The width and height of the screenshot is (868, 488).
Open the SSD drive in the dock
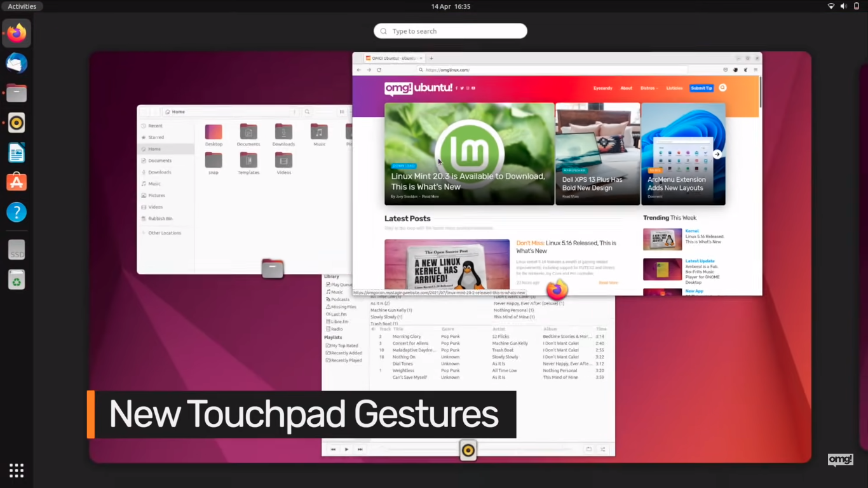(17, 250)
